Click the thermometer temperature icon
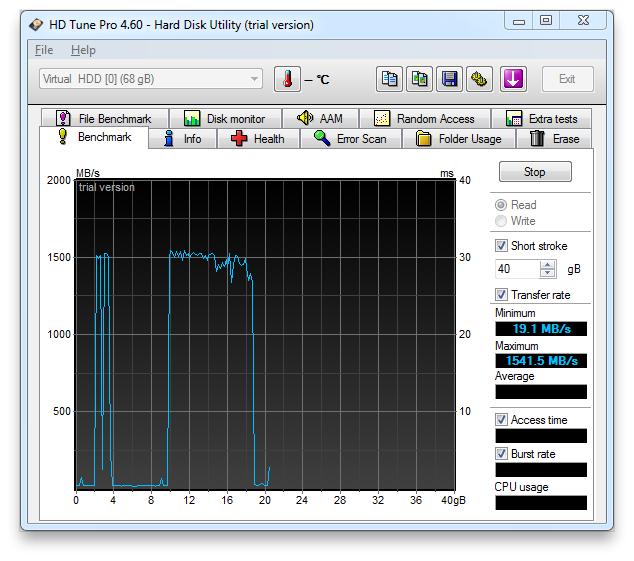634x561 pixels. click(x=287, y=79)
